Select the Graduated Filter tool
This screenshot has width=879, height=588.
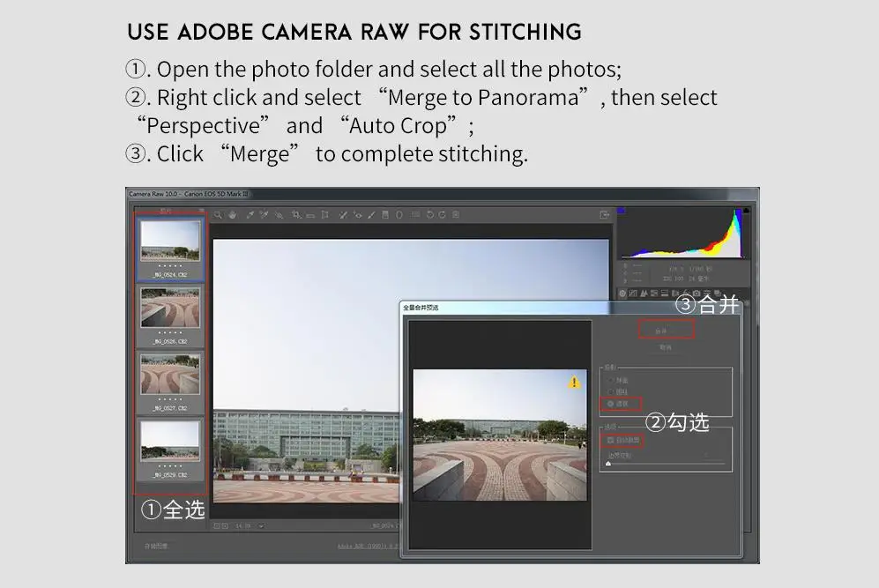click(x=385, y=215)
